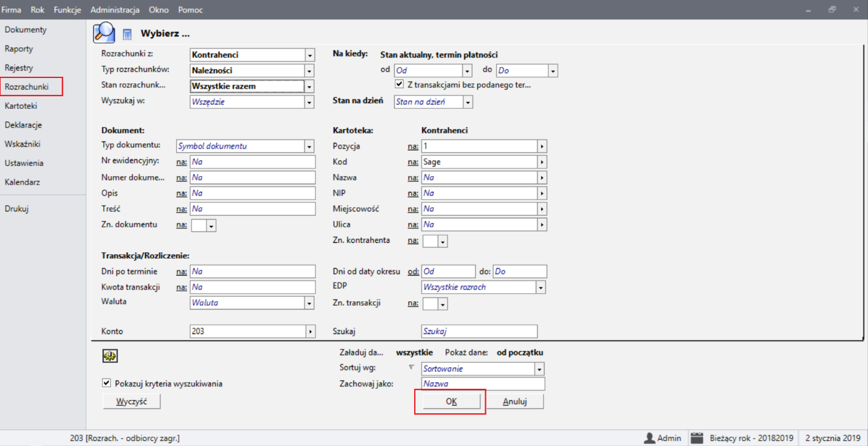Viewport: 868px width, 446px height.
Task: Expand the Konto 203 field arrow
Action: [x=310, y=331]
